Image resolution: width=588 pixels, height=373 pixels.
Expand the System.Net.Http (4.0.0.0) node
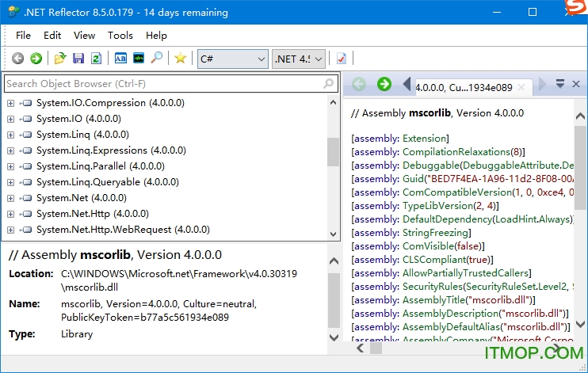(10, 214)
